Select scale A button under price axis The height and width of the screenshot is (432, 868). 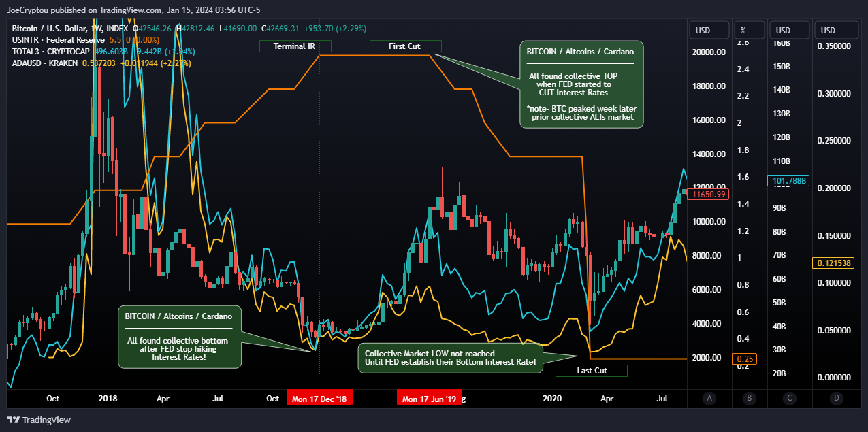(709, 398)
